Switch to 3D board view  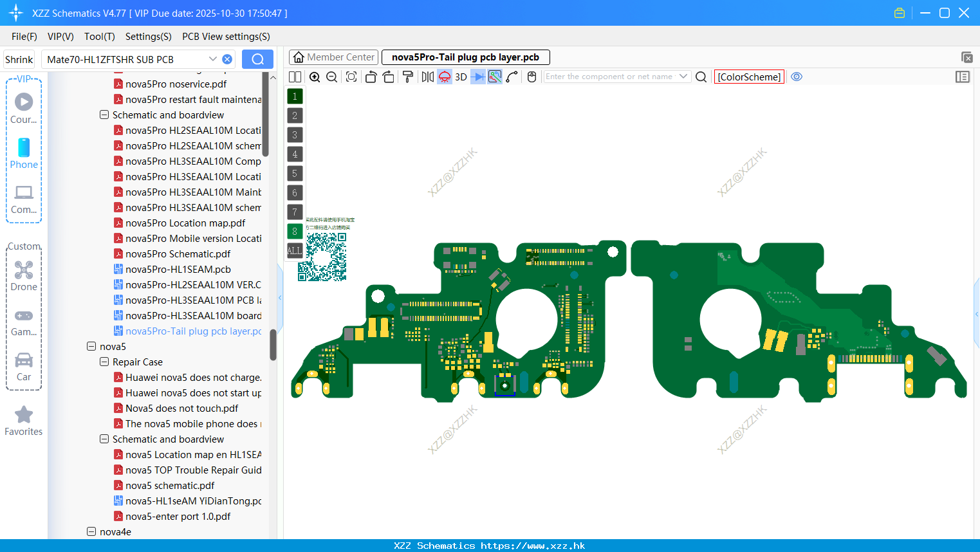click(461, 77)
